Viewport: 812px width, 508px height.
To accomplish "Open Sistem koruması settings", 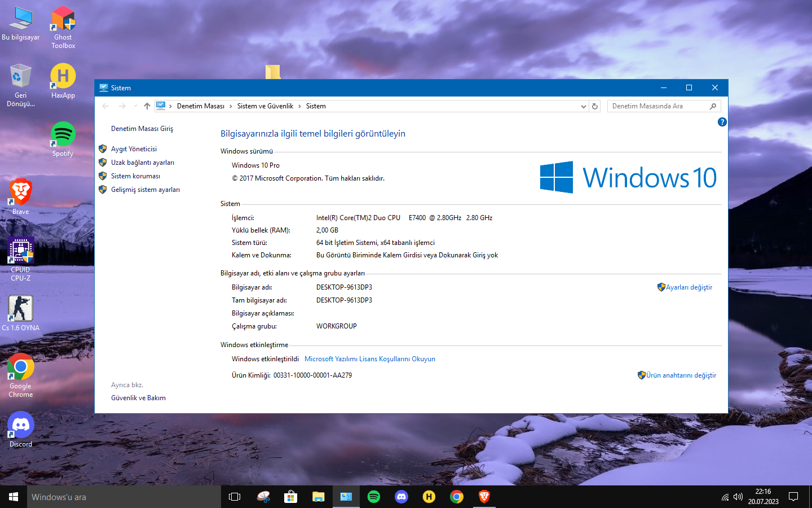I will click(x=135, y=176).
